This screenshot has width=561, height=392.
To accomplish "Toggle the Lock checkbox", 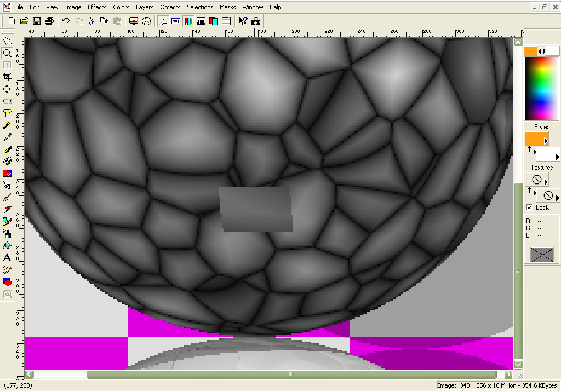I will (x=529, y=207).
